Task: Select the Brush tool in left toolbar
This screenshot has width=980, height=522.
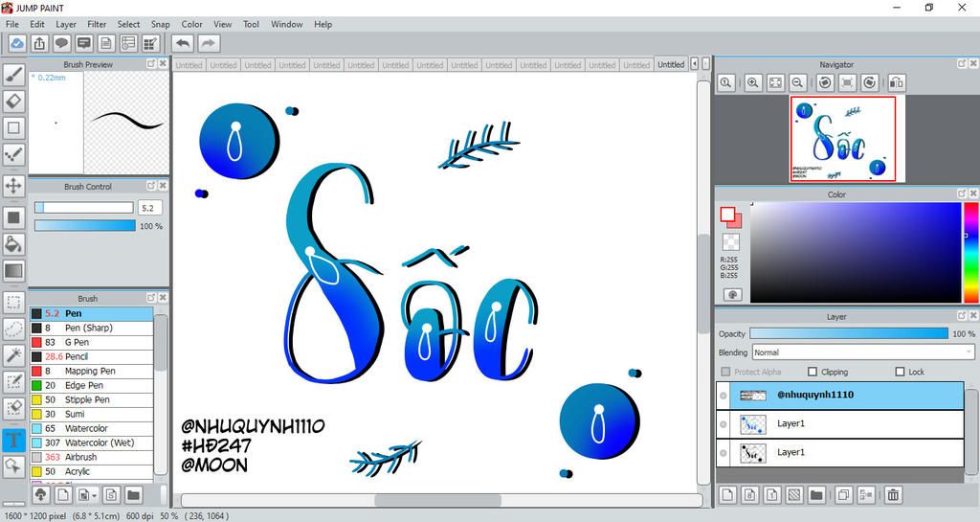Action: tap(13, 75)
